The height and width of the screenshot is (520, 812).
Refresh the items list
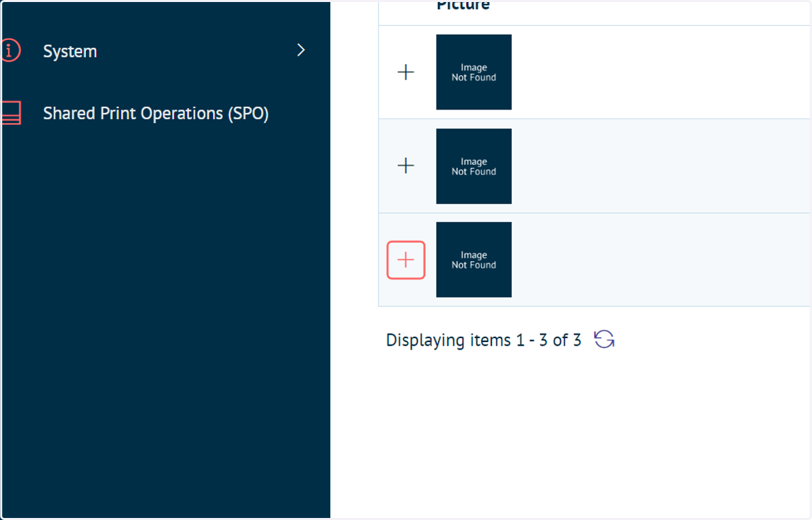point(604,339)
